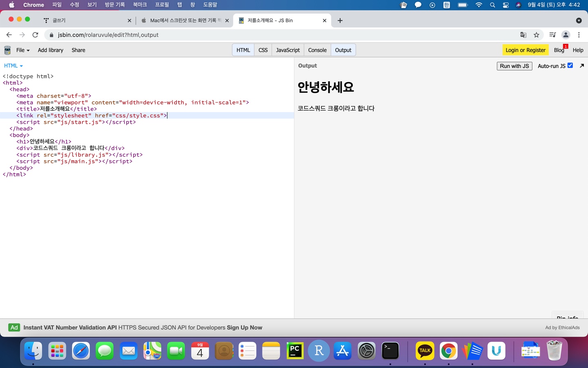Open KakaoTalk in the Dock
Image resolution: width=588 pixels, height=368 pixels.
425,351
